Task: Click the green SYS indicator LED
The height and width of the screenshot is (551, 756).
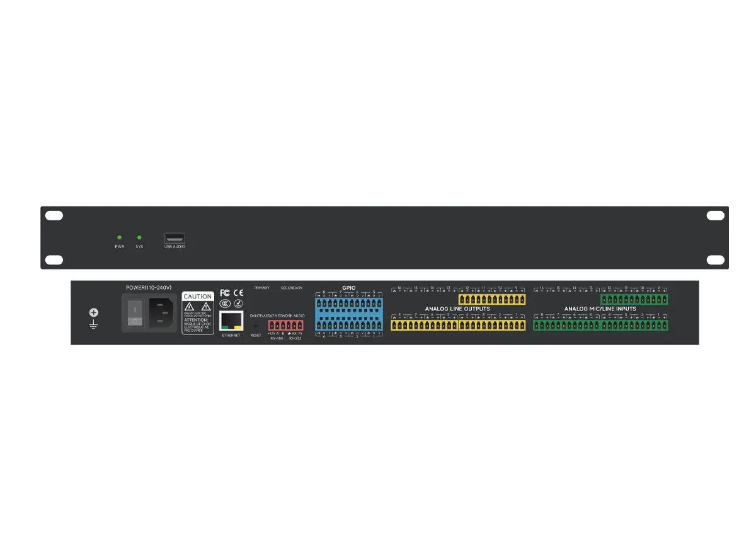Action: click(139, 237)
